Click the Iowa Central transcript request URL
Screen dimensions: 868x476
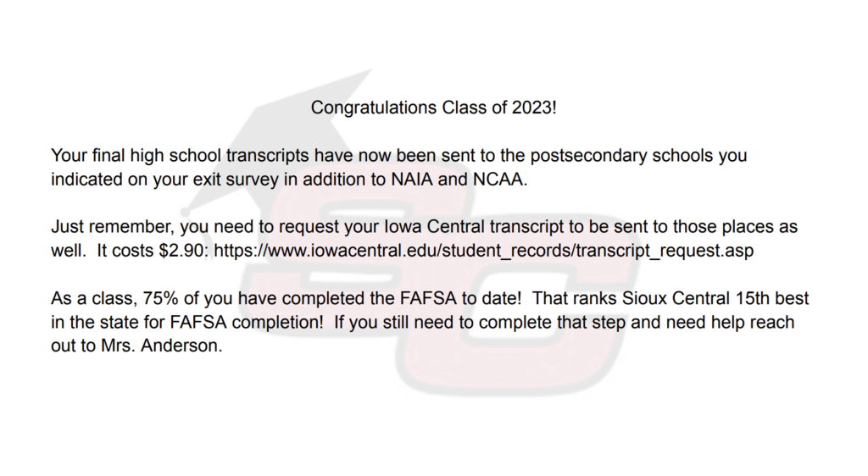(483, 251)
